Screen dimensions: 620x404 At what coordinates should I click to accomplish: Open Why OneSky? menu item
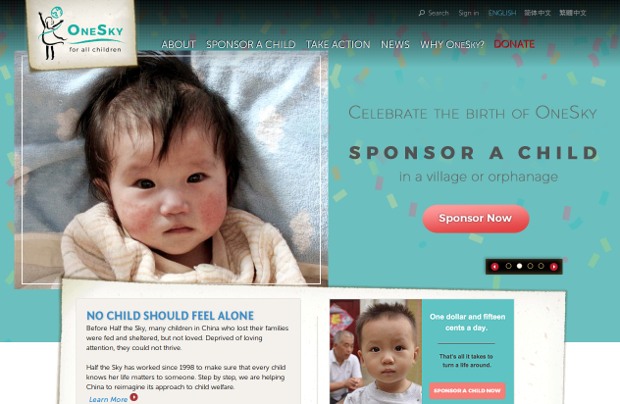coord(452,44)
